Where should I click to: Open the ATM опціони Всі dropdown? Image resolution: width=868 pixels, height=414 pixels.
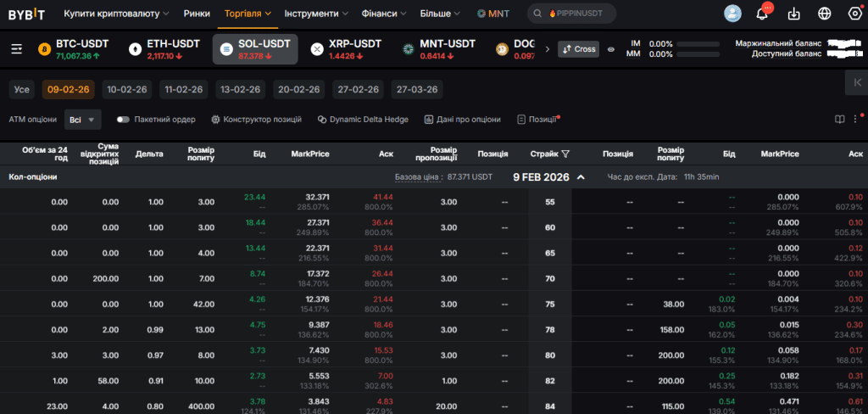coord(82,119)
